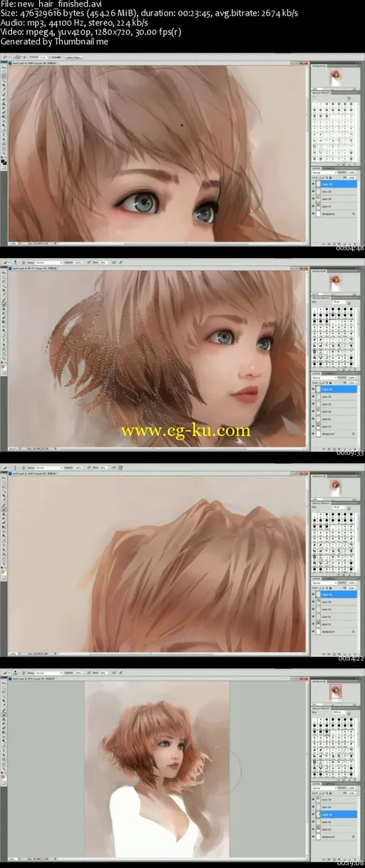
Task: Switch to Brush Presets tab in 00:09:33 frame
Action: point(321,298)
